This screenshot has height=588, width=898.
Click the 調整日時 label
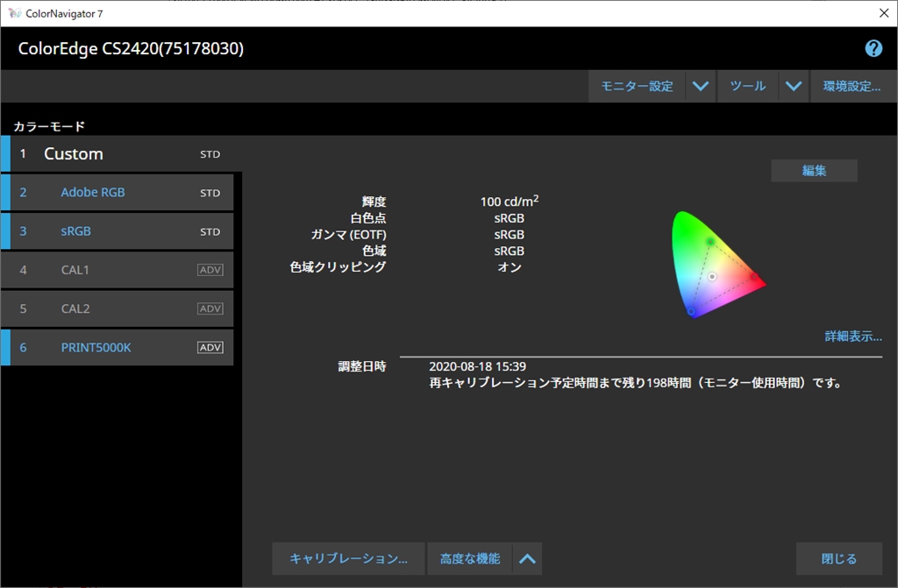coord(362,366)
